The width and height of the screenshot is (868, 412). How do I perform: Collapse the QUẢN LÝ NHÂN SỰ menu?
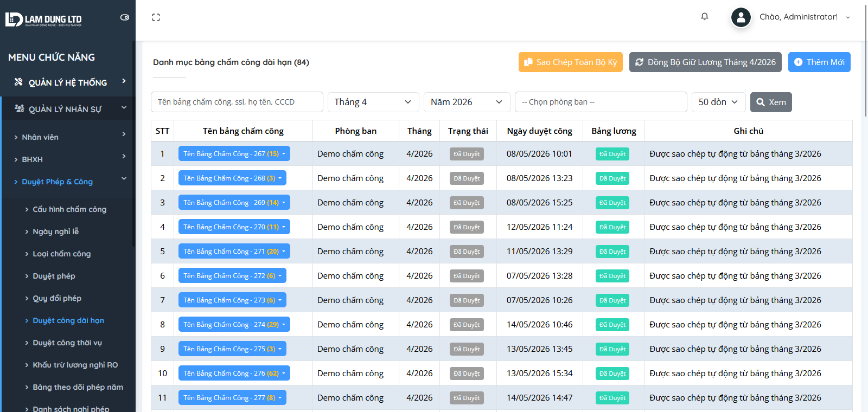tap(68, 109)
